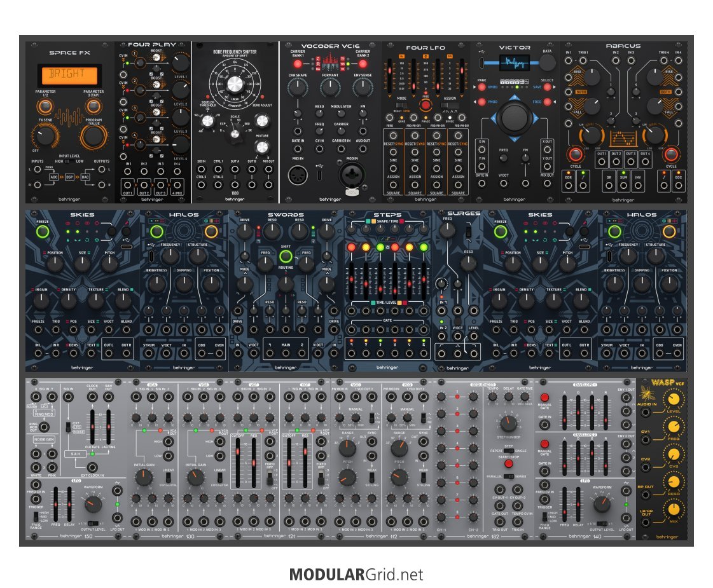Click the Vocoder USB port
This screenshot has height=588, width=713.
click(x=320, y=175)
